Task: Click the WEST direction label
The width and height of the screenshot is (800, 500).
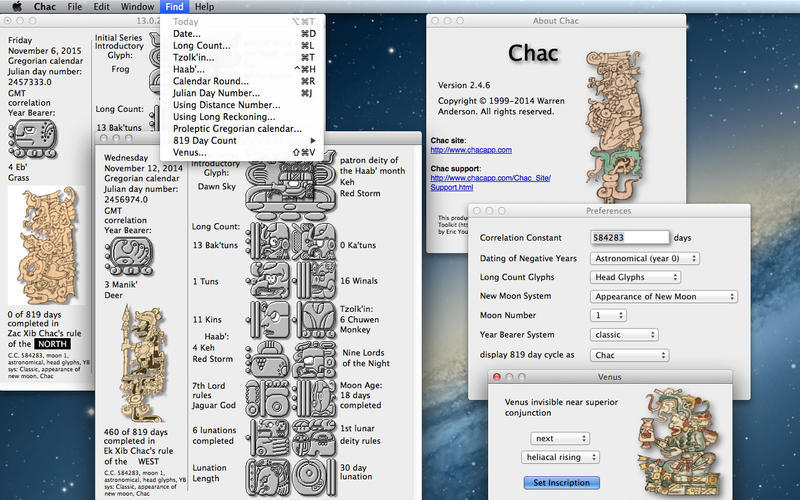Action: point(148,461)
